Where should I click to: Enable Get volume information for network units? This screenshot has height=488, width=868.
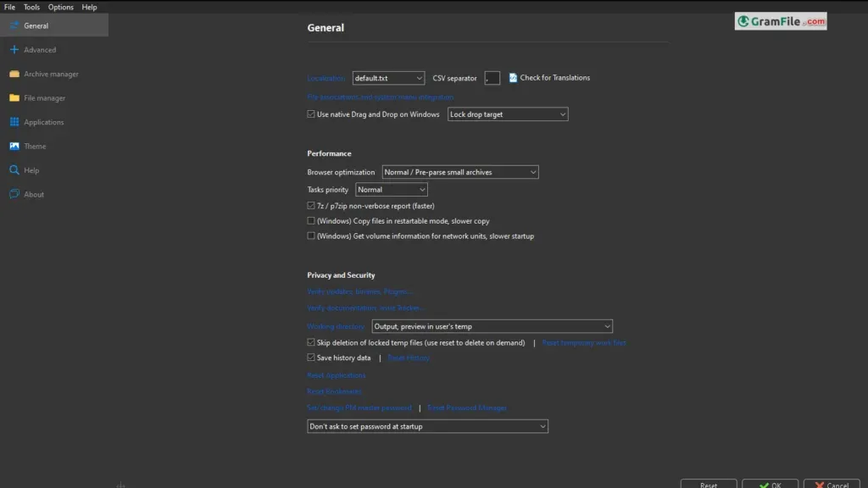coord(311,236)
